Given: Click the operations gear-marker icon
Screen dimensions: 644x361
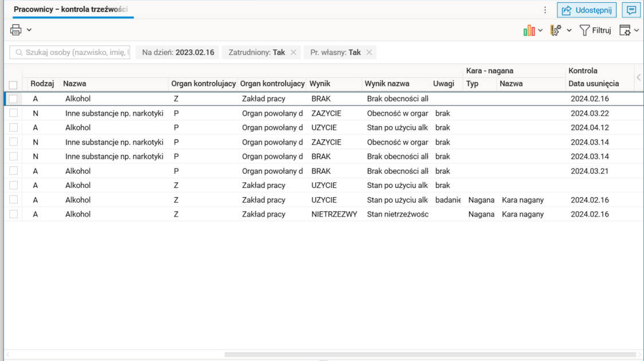Looking at the screenshot, I should [556, 30].
